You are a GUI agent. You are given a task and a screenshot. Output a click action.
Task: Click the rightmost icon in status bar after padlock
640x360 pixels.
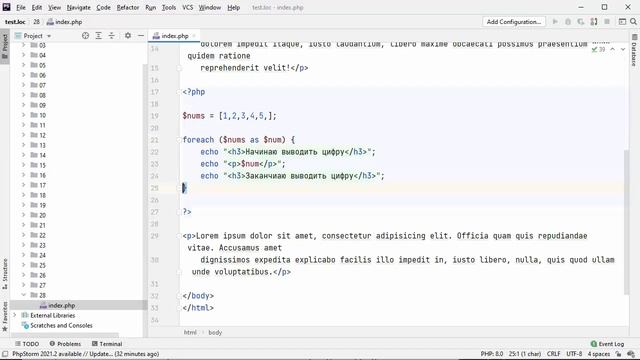pos(631,354)
